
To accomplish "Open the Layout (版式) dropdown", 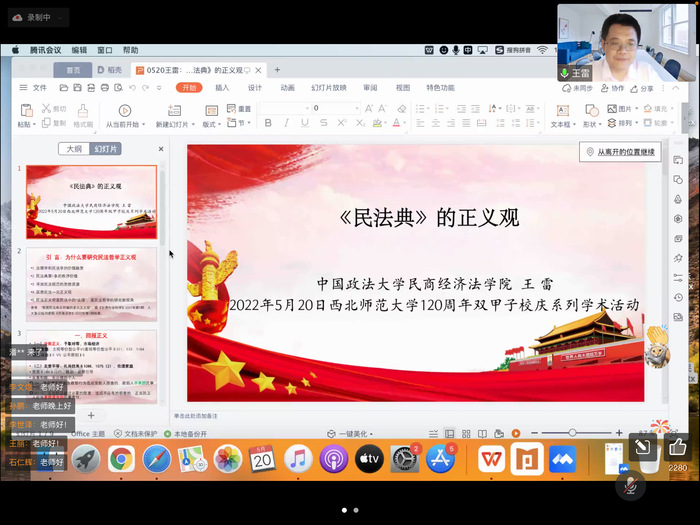I will pos(211,124).
